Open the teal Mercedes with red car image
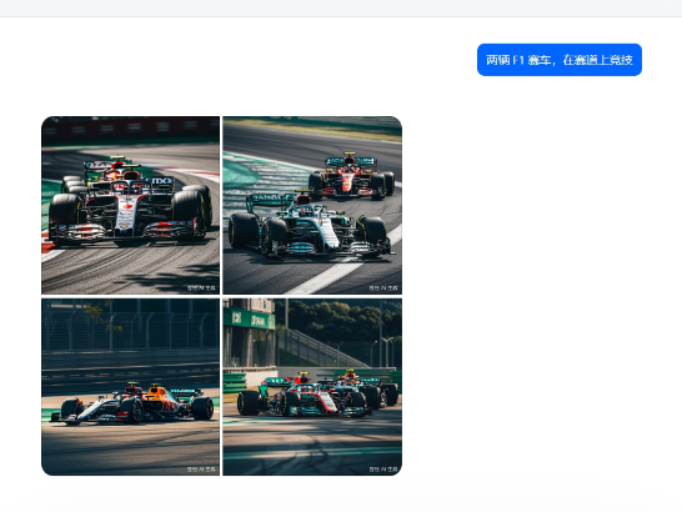Screen dimensions: 682x512 tap(312, 205)
